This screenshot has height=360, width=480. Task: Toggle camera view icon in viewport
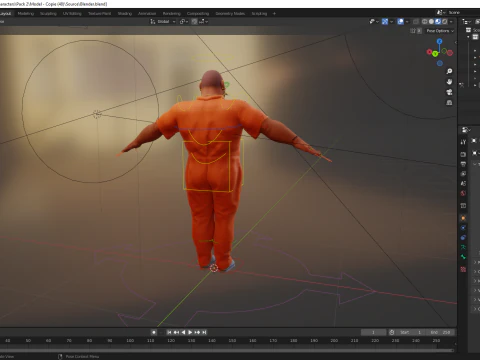[x=449, y=92]
